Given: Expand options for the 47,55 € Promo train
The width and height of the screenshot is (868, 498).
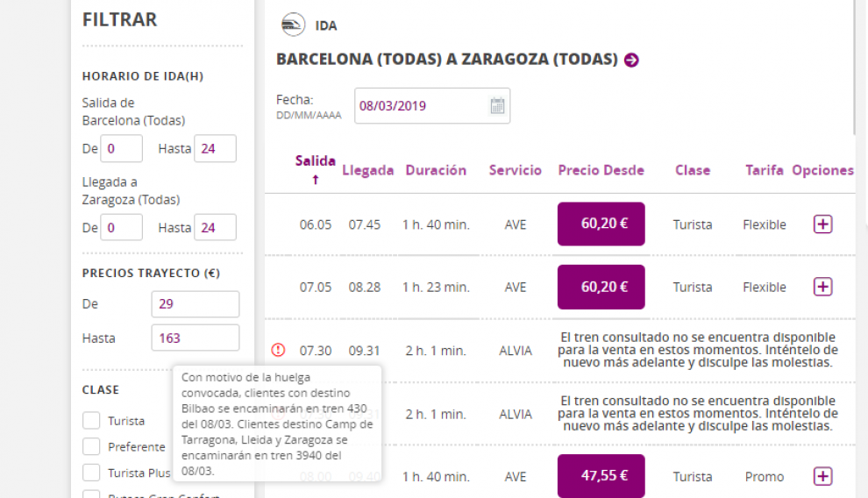Looking at the screenshot, I should coord(822,476).
